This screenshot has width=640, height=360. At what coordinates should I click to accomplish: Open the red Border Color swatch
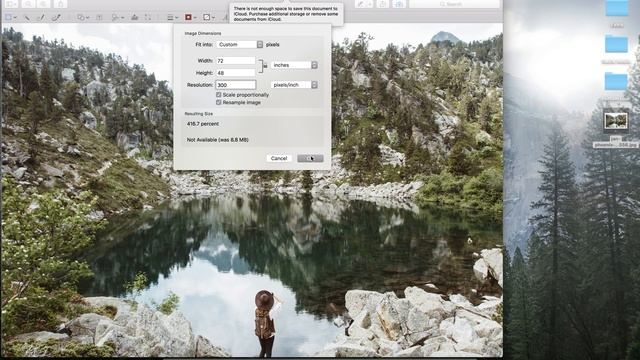[188, 18]
